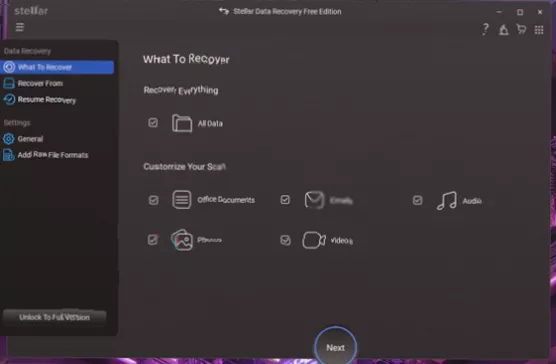Click the Resume Recovery icon

9,100
